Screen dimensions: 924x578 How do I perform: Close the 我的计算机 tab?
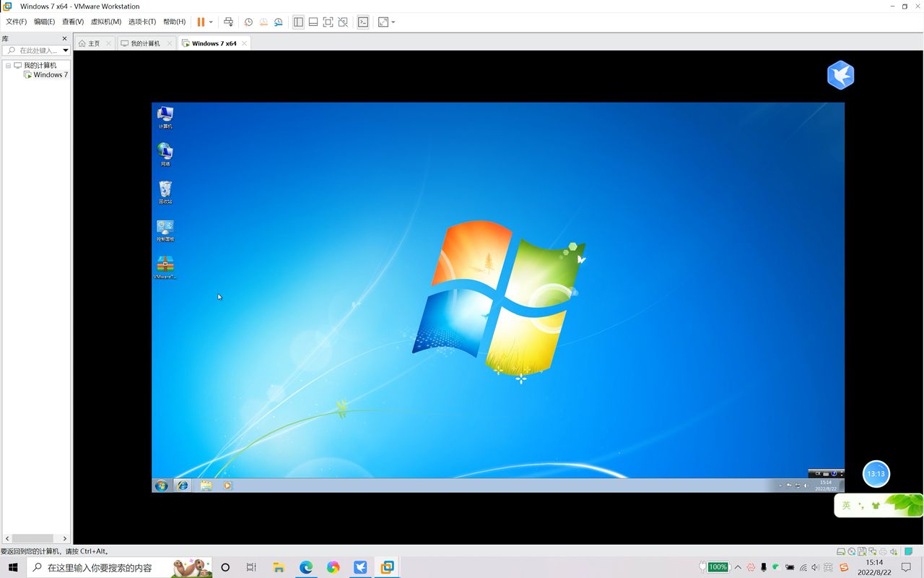point(170,43)
